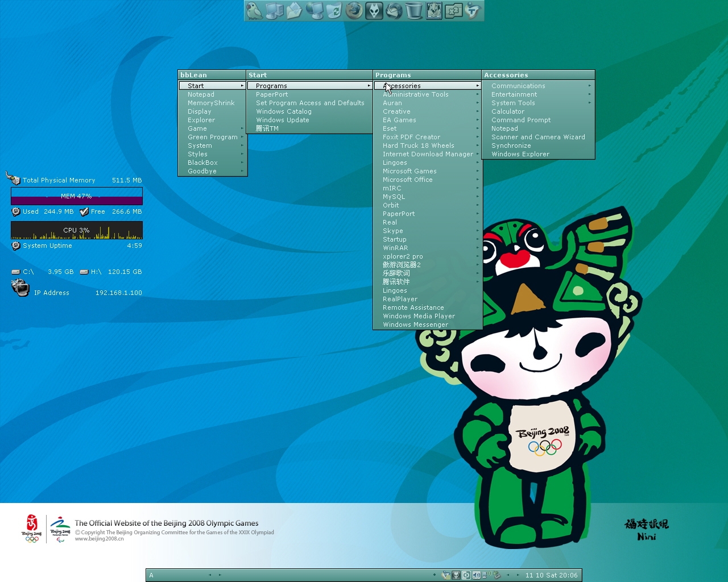The height and width of the screenshot is (582, 728).
Task: Open Command Prompt from the Accessories menu
Action: (x=538, y=120)
